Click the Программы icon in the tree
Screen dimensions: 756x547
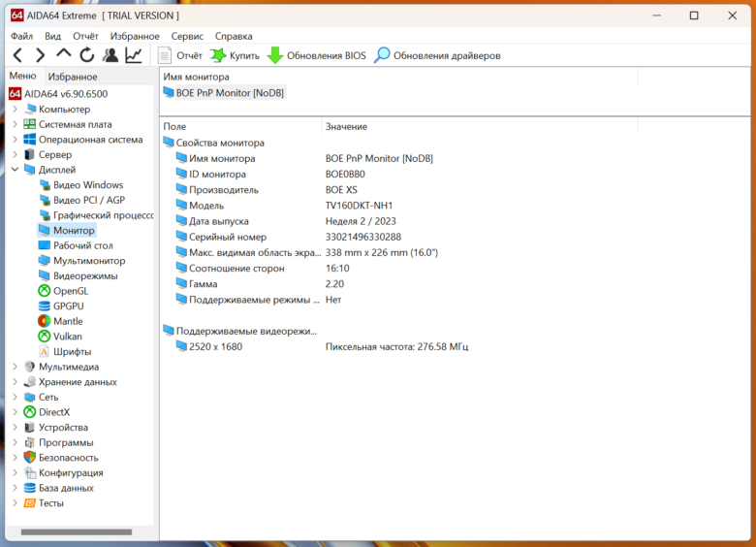(x=29, y=442)
